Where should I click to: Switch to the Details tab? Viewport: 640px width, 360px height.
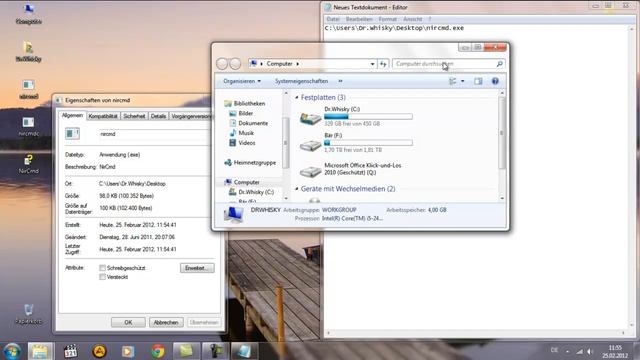coord(158,116)
